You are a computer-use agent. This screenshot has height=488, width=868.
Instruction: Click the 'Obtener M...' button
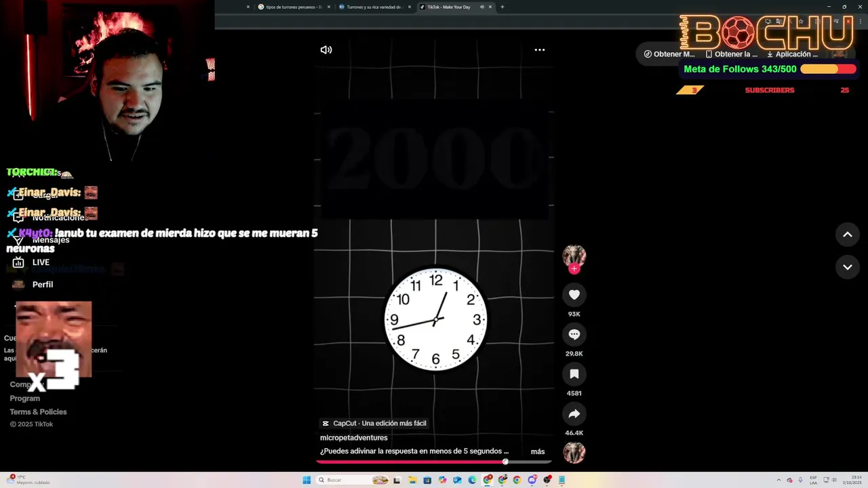(x=669, y=54)
